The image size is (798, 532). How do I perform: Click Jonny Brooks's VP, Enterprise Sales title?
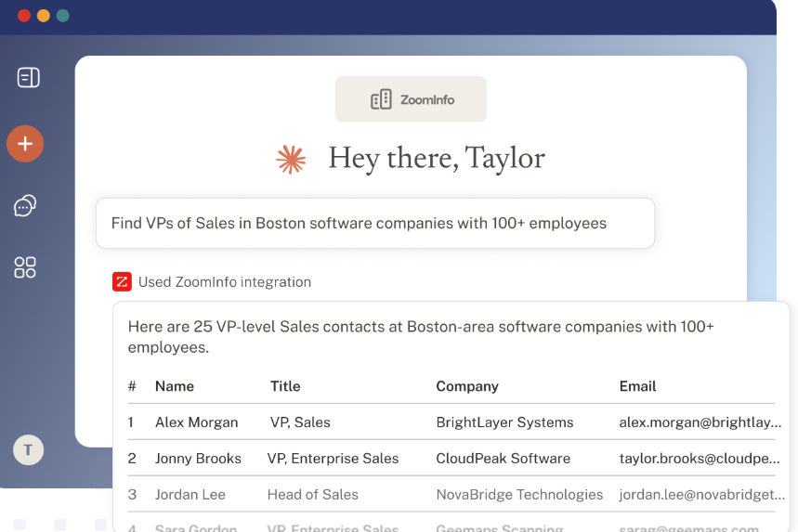coord(333,459)
